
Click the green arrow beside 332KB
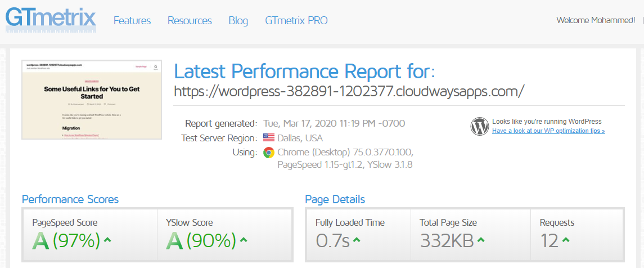pos(481,239)
